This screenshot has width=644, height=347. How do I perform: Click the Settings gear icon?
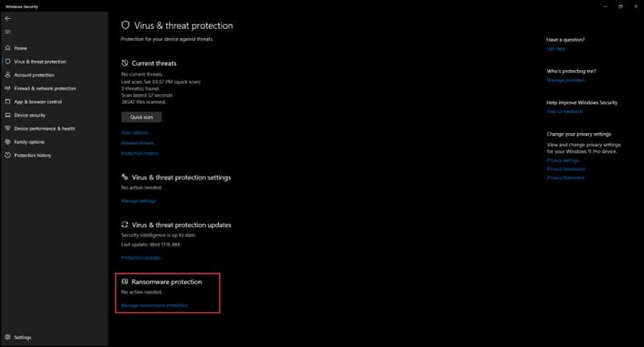pos(7,337)
